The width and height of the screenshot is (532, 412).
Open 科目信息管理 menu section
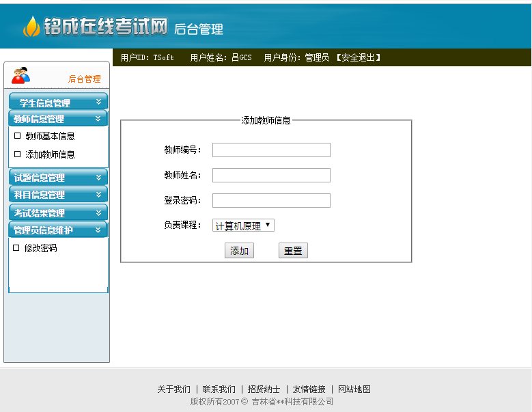[x=58, y=194]
